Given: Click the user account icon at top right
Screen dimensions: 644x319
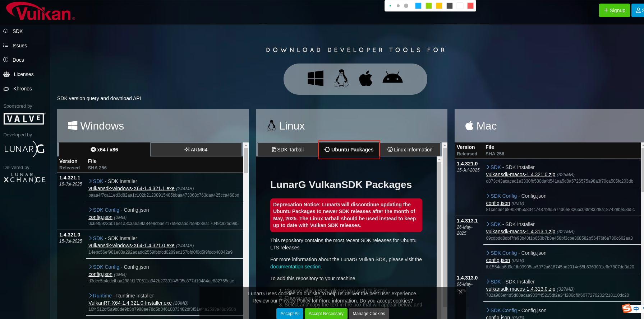Looking at the screenshot, I should [638, 10].
